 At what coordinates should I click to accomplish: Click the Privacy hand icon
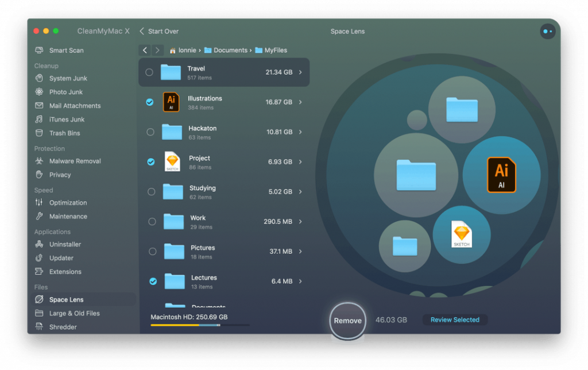[39, 175]
